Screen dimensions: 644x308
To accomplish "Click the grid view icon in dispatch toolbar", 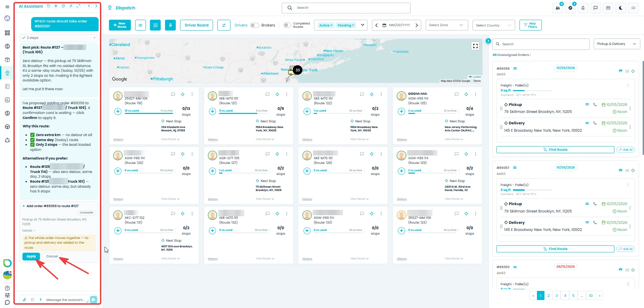I will pos(155,25).
